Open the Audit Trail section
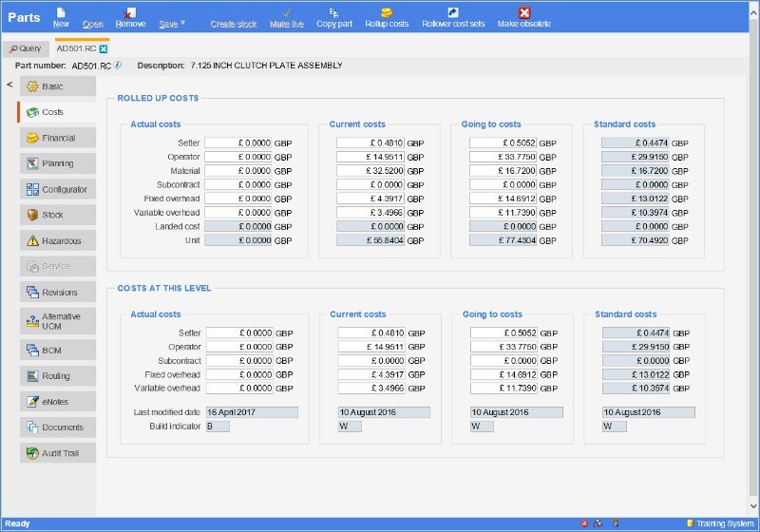This screenshot has width=760, height=532. tap(57, 453)
